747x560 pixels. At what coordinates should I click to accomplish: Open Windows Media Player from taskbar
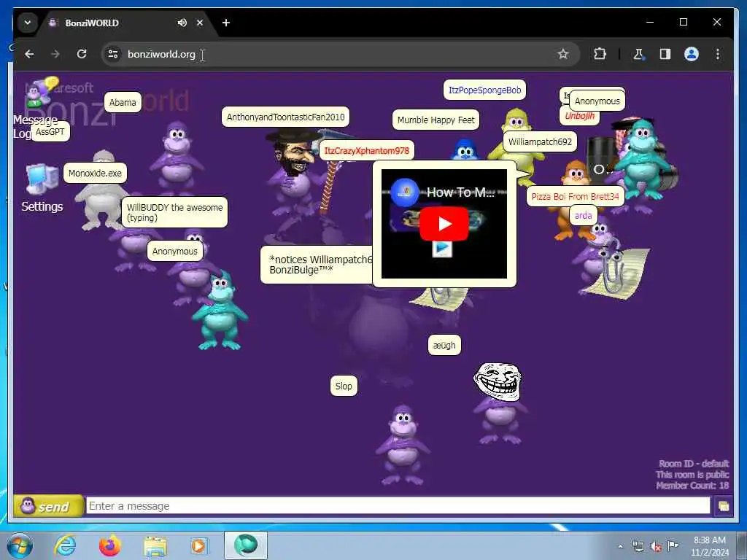(x=198, y=545)
